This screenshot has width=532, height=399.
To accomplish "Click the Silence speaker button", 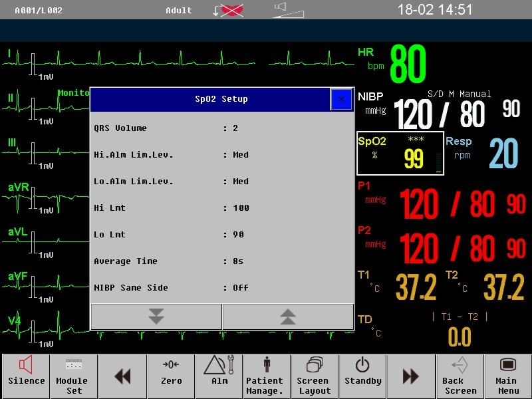I will (x=26, y=376).
